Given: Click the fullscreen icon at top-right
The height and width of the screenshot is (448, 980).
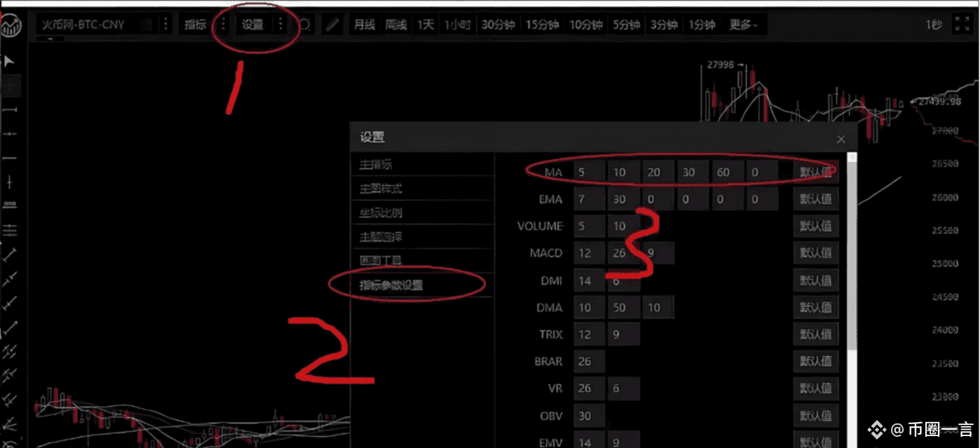Looking at the screenshot, I should pyautogui.click(x=961, y=25).
